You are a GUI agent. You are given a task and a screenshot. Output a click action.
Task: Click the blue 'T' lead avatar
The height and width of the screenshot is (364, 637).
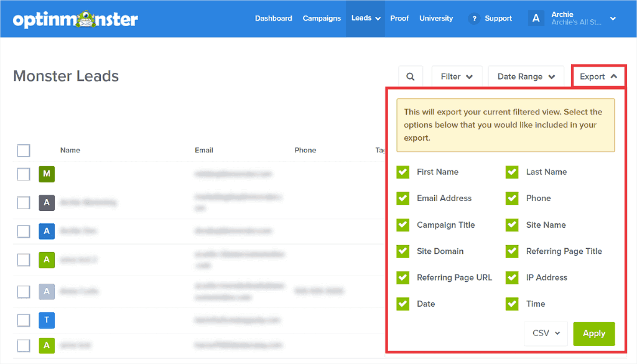(46, 320)
